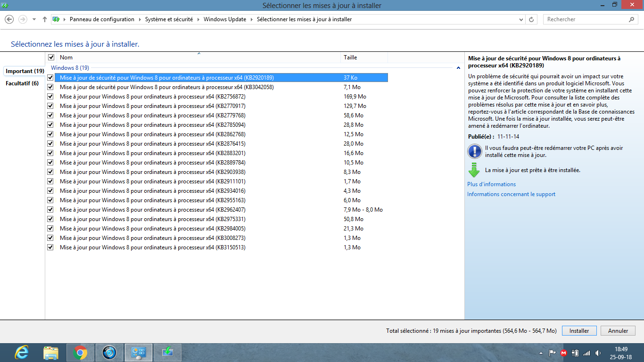Click the blue restart warning icon
Image resolution: width=644 pixels, height=362 pixels.
click(474, 151)
